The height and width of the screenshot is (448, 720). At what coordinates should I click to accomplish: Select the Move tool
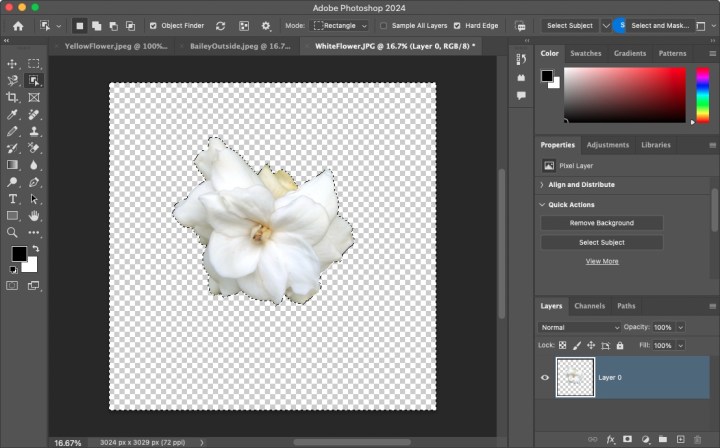pyautogui.click(x=13, y=63)
